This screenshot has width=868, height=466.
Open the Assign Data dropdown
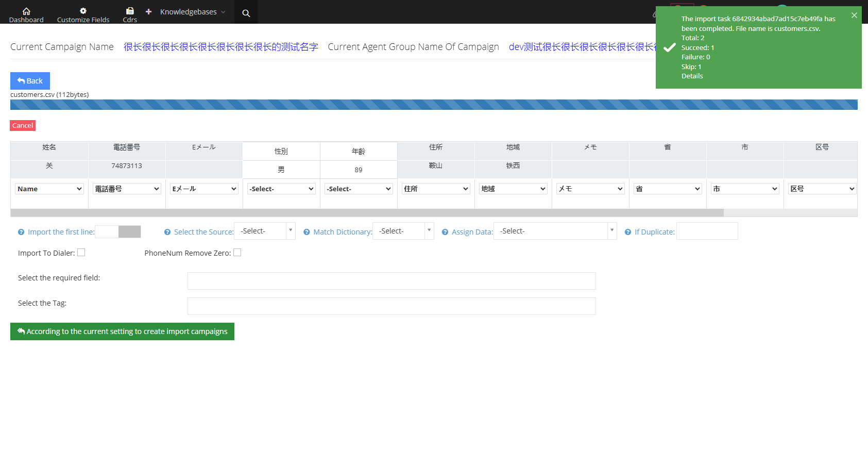[555, 231]
